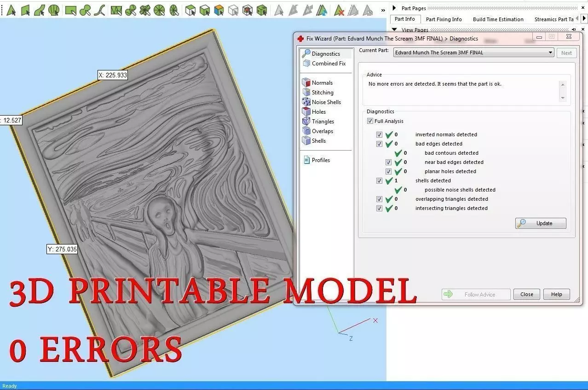Click the bad contours detected text
Screen dimensions: 588x390
451,153
